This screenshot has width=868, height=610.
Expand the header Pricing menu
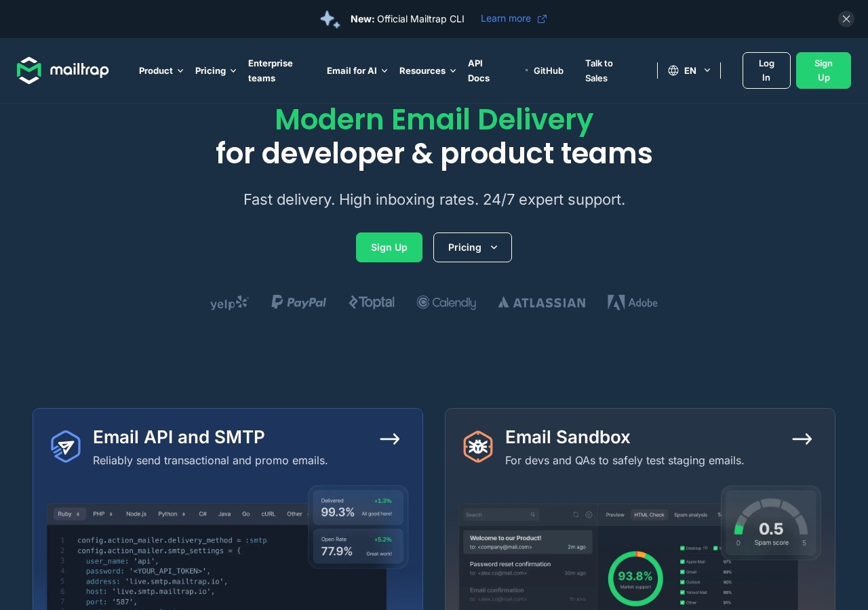pos(216,70)
